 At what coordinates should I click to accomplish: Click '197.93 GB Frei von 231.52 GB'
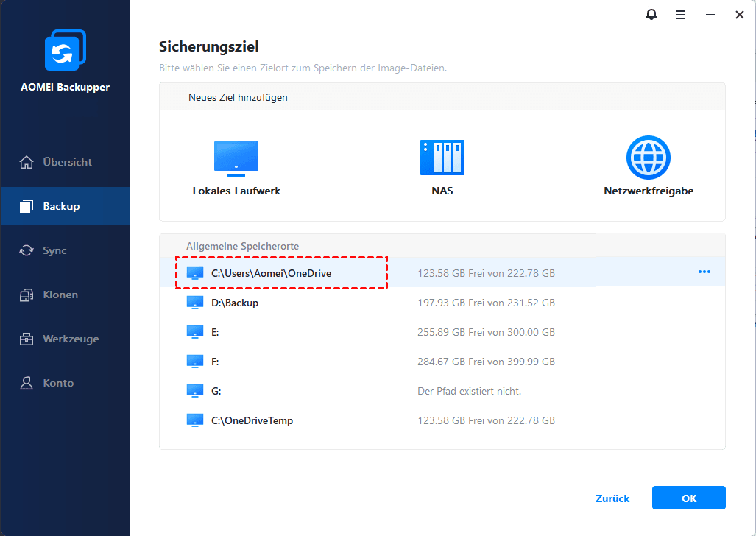[486, 303]
